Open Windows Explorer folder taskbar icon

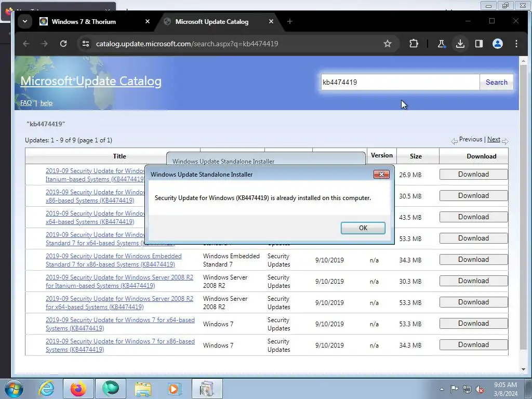143,389
